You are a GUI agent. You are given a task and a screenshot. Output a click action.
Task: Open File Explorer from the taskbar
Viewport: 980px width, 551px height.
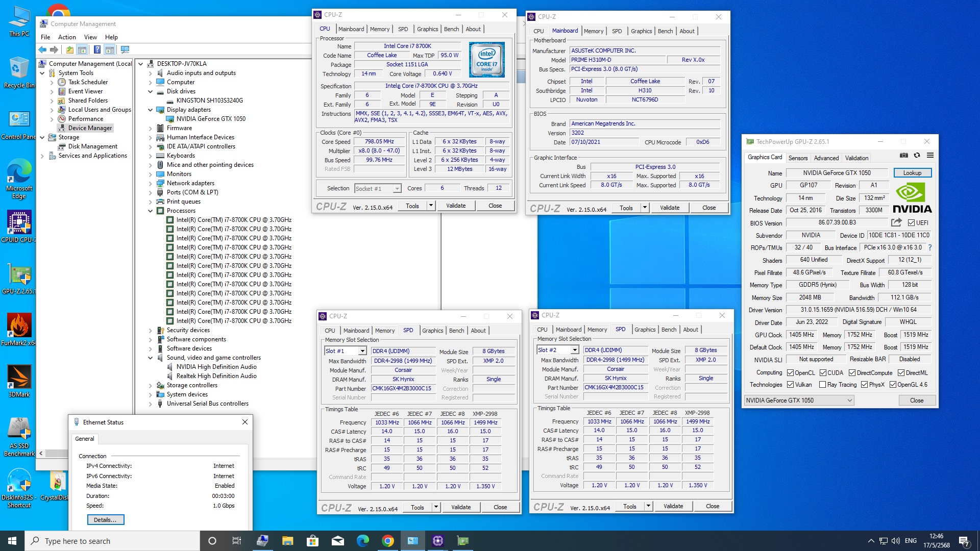tap(287, 541)
